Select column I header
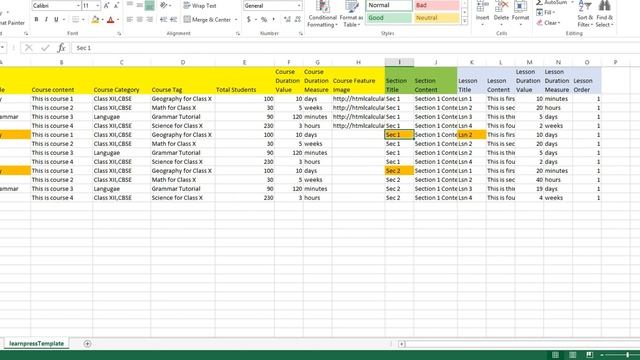Image resolution: width=640 pixels, height=360 pixels. coord(399,62)
